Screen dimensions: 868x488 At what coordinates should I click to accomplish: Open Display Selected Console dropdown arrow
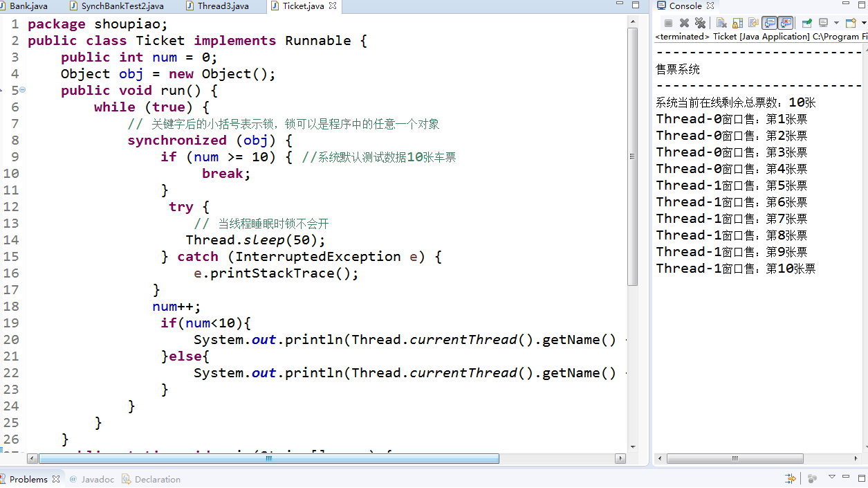(836, 23)
